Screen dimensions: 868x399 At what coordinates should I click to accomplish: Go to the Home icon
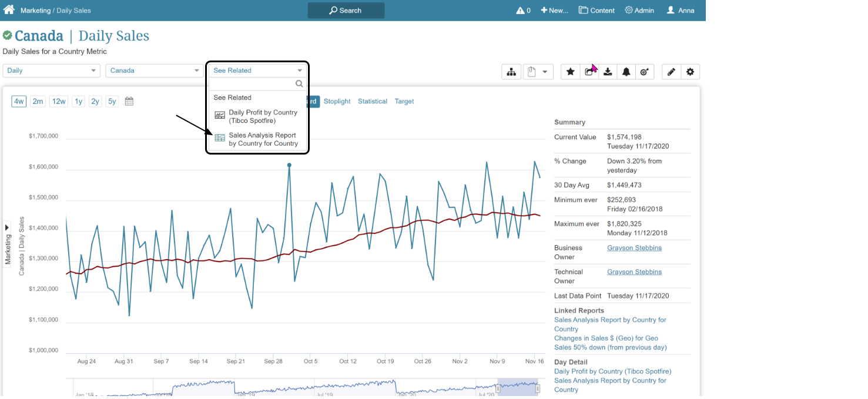[9, 10]
